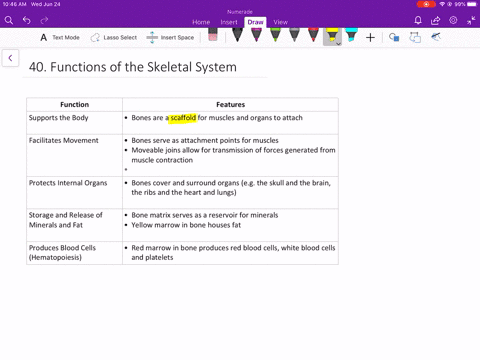This screenshot has width=480, height=360.
Task: Go to the View tab
Action: point(280,22)
